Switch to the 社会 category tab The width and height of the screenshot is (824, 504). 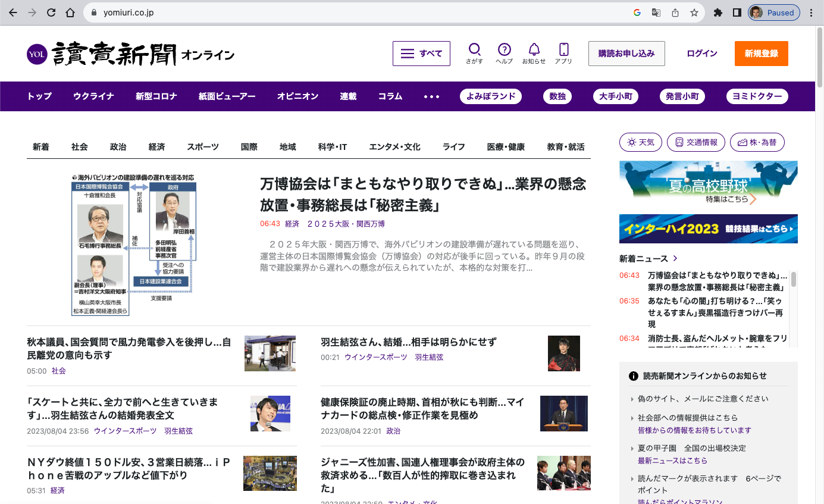(80, 147)
